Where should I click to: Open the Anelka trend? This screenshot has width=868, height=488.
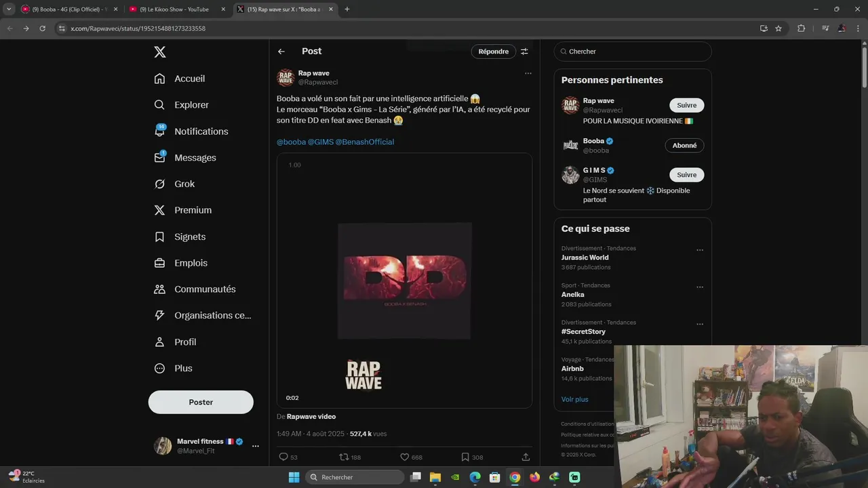(572, 295)
